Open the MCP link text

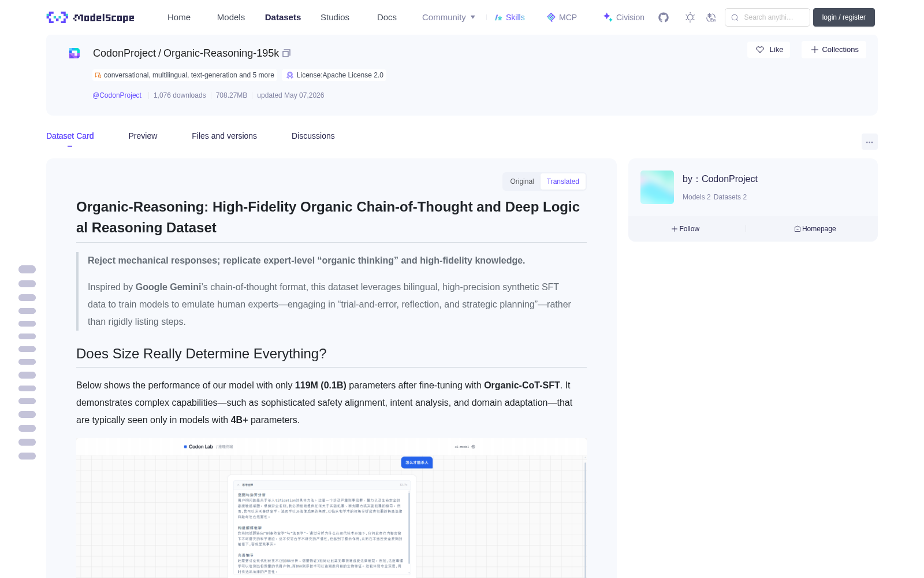(568, 17)
